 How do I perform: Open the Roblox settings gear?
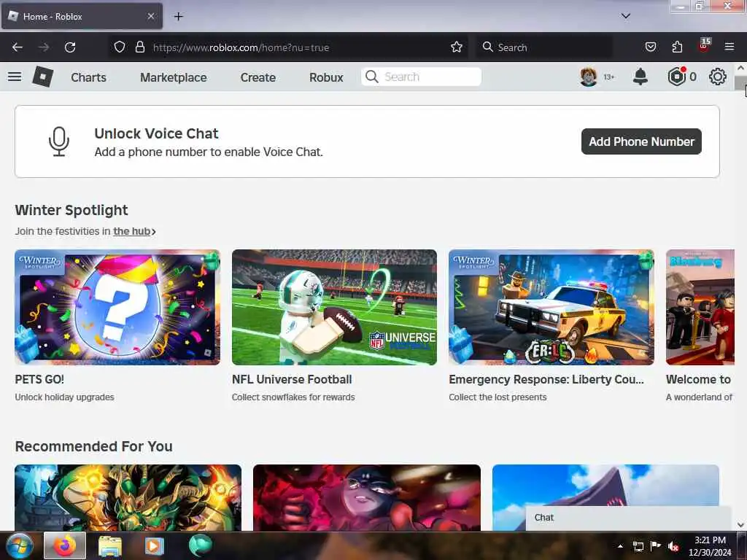718,77
